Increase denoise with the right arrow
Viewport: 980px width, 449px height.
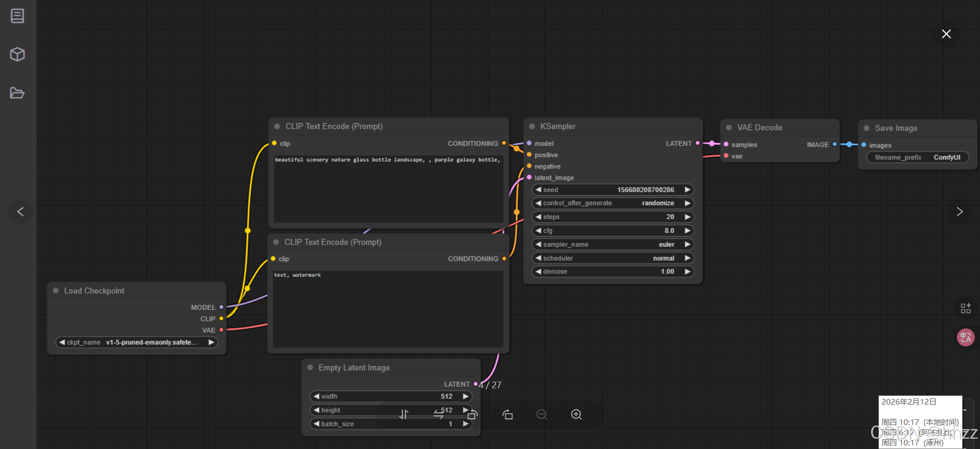click(688, 272)
